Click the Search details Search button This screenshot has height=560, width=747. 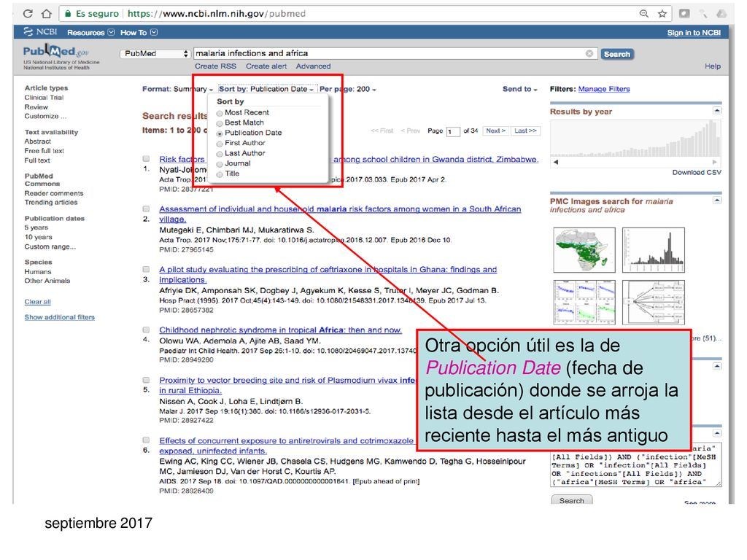572,500
